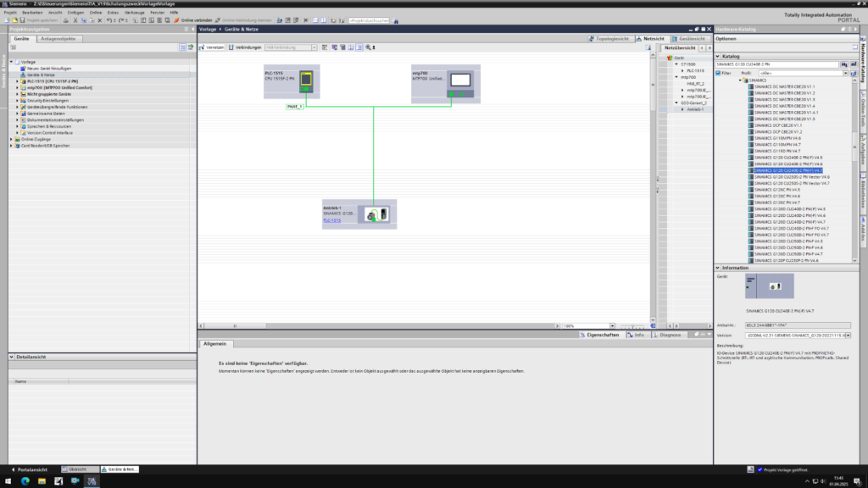Click the PN/IE_1 network label
The image size is (868, 488).
[x=294, y=107]
